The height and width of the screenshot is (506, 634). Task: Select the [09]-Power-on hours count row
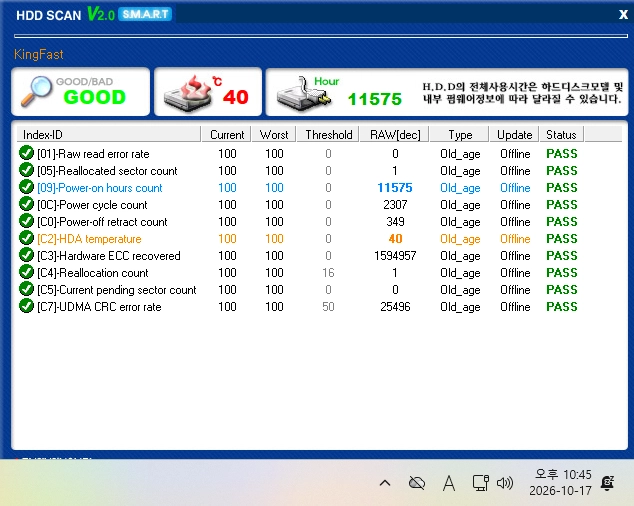point(299,188)
